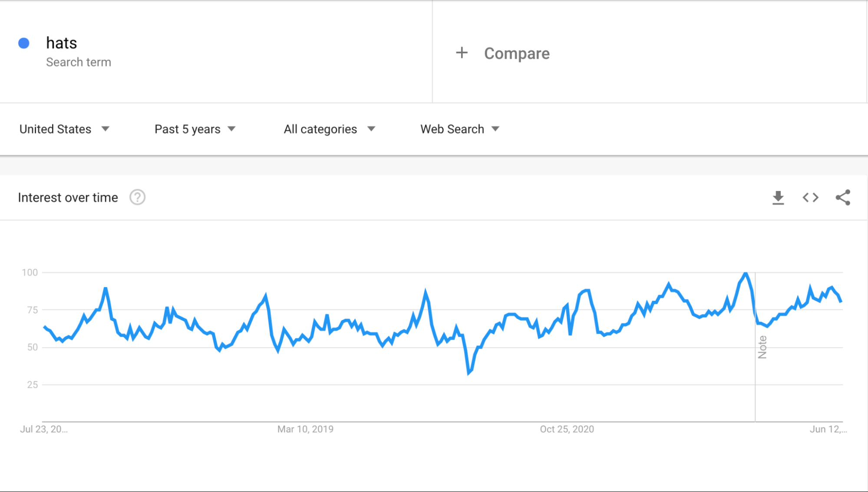Open the All categories dropdown
The width and height of the screenshot is (868, 492).
click(x=329, y=129)
